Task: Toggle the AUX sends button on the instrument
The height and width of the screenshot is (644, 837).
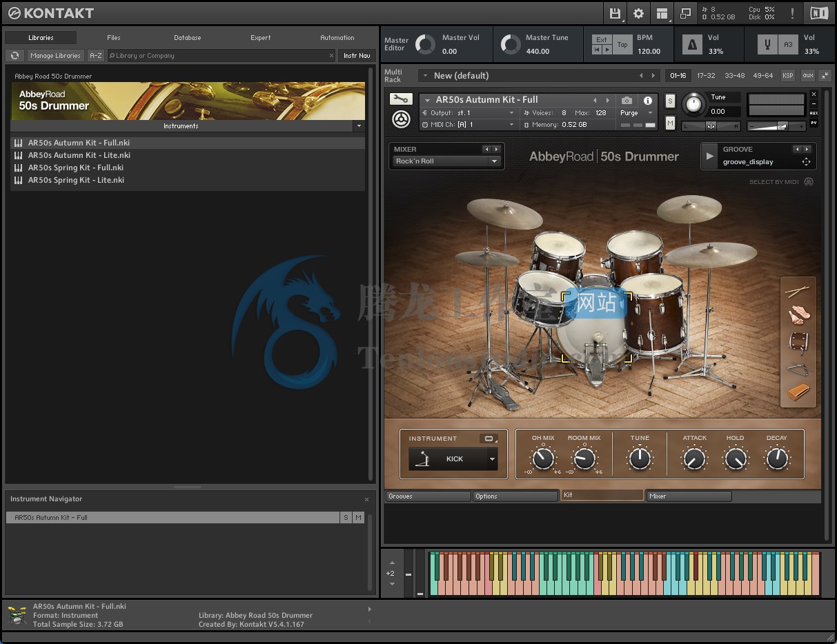Action: tap(814, 113)
